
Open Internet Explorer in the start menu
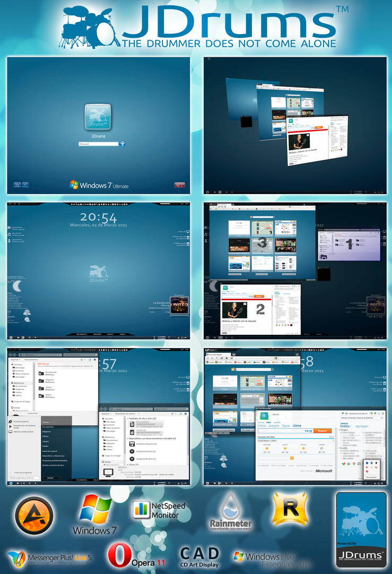(x=21, y=421)
